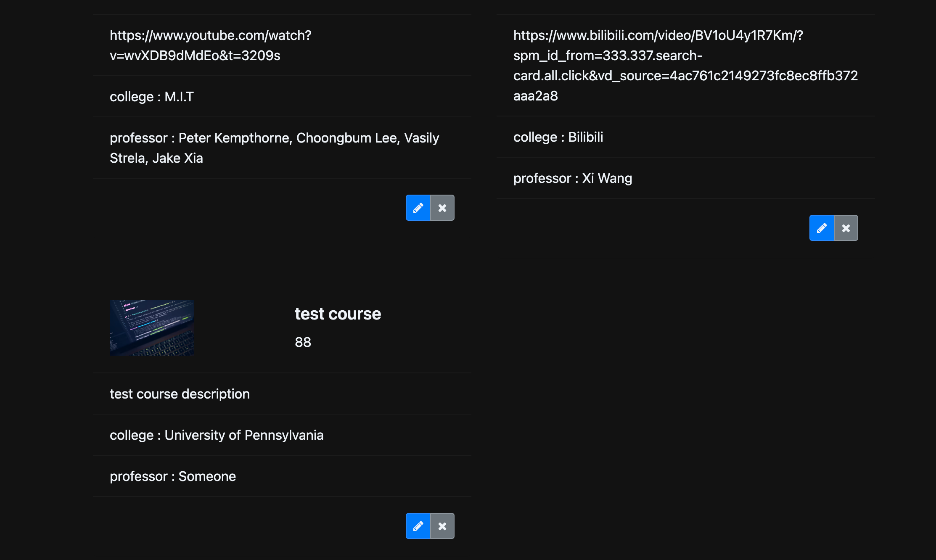The image size is (936, 560).
Task: Open the YouTube watch URL text
Action: [211, 45]
